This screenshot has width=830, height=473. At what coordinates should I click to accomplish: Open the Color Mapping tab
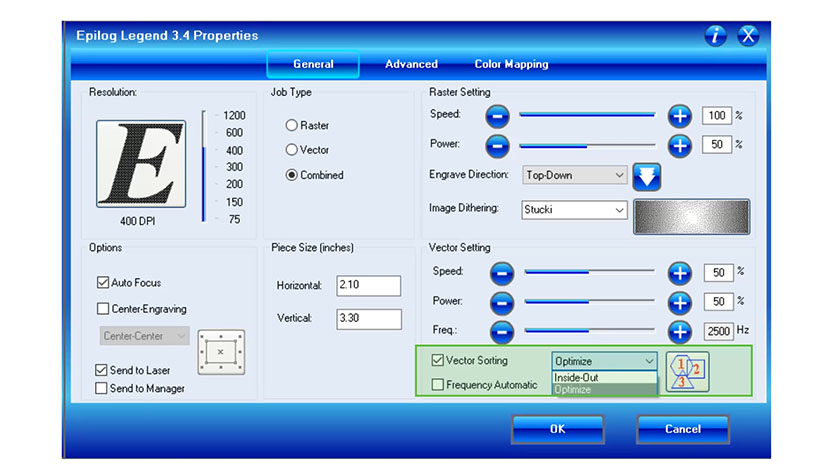coord(511,64)
